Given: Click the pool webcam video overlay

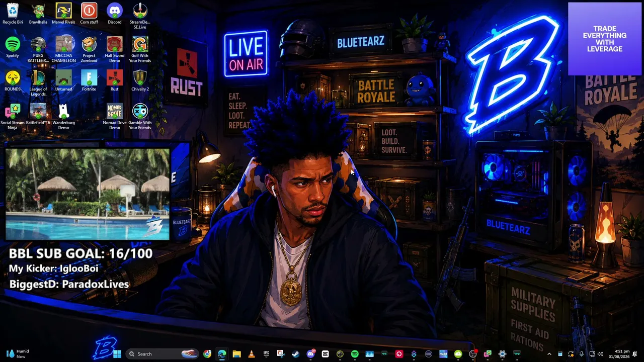Looking at the screenshot, I should click(88, 194).
